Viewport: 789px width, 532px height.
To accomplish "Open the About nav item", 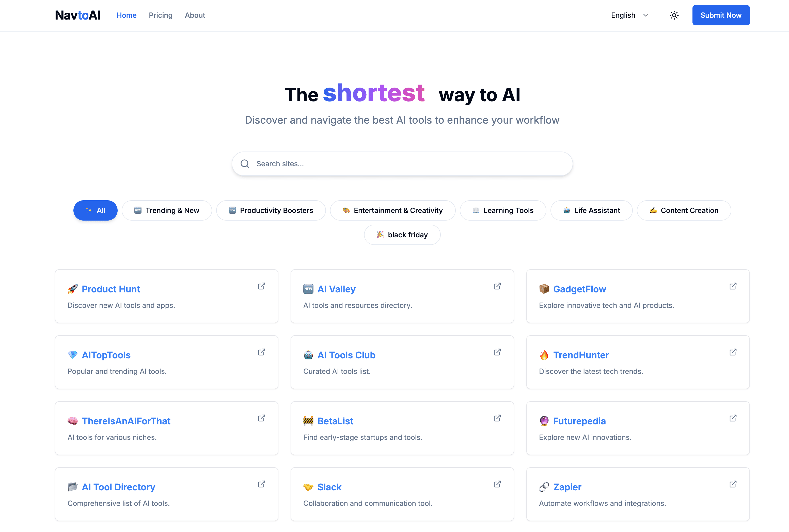I will click(195, 15).
